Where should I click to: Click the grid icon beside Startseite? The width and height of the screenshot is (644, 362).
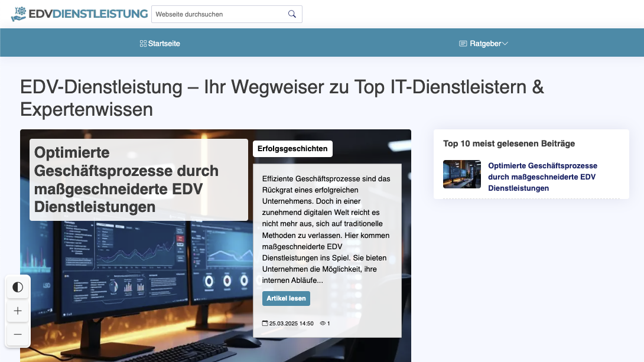(x=142, y=43)
